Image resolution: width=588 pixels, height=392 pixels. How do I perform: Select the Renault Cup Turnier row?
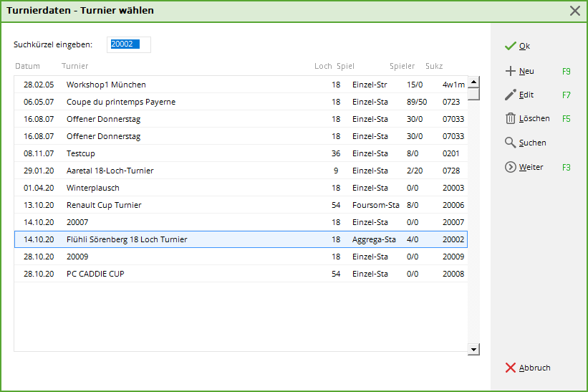(x=104, y=205)
